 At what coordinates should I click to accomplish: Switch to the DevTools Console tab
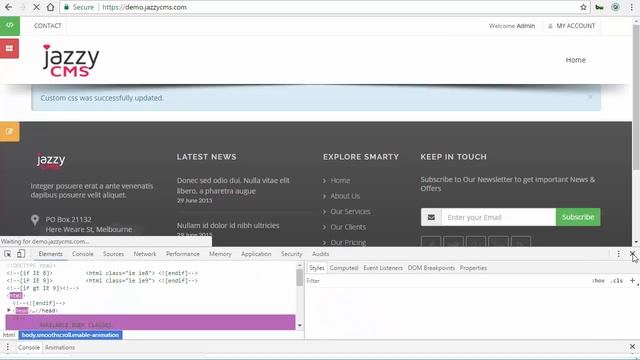(x=82, y=254)
